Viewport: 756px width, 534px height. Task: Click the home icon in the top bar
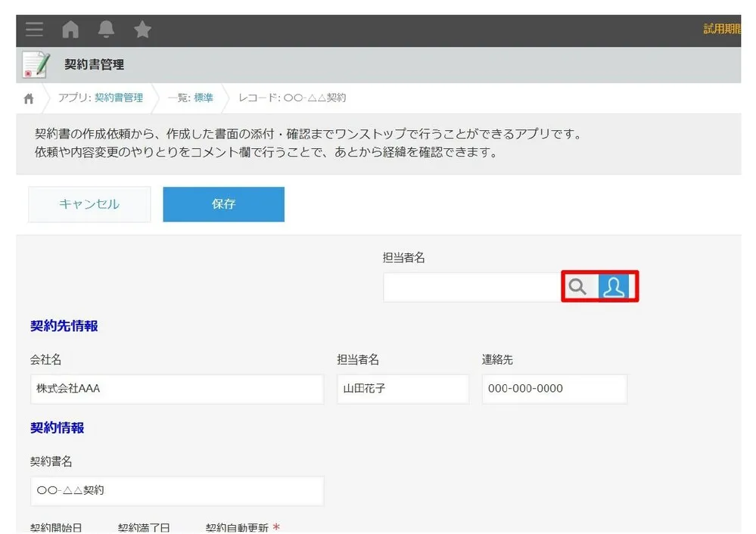click(x=70, y=29)
